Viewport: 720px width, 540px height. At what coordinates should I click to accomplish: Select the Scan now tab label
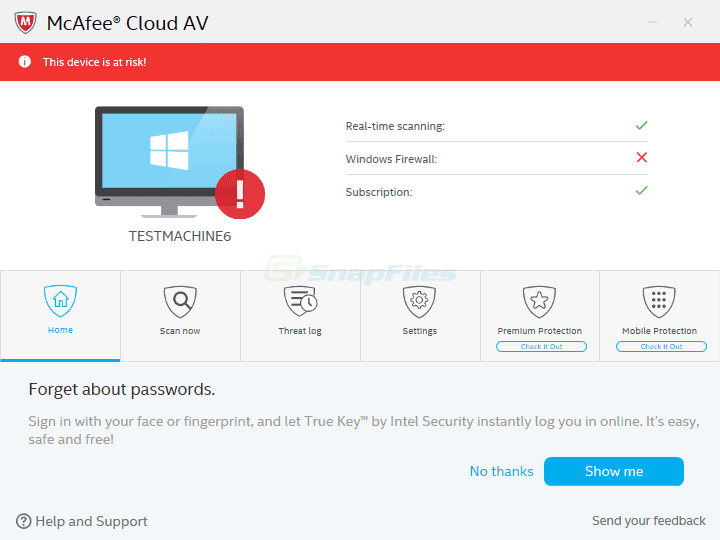tap(180, 331)
